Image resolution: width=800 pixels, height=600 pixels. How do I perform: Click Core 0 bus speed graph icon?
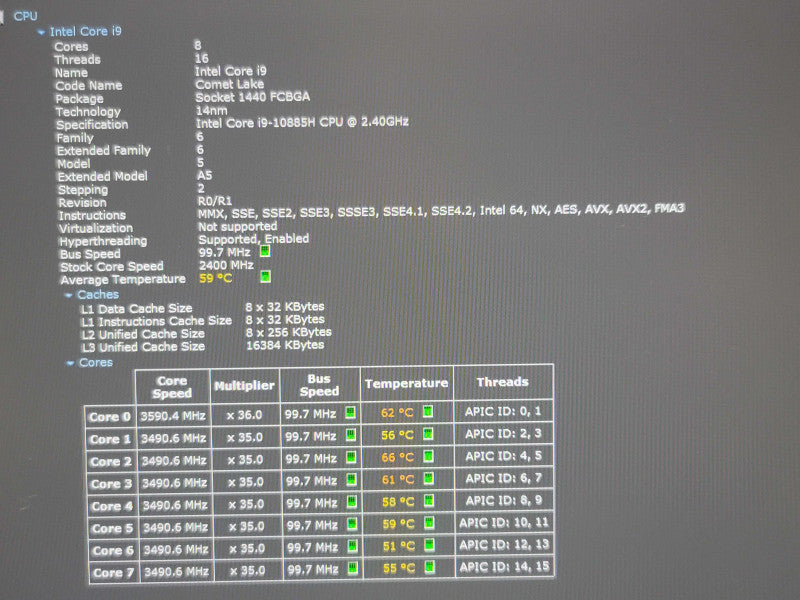pyautogui.click(x=351, y=412)
